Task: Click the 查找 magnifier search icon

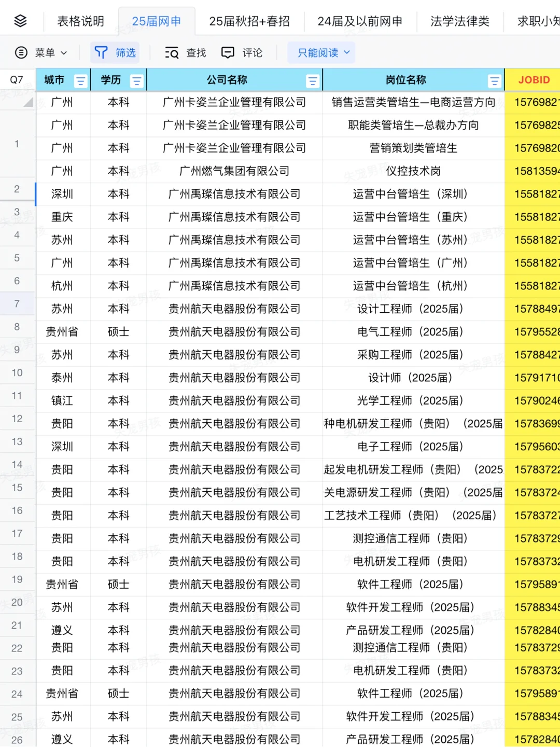Action: pyautogui.click(x=171, y=52)
